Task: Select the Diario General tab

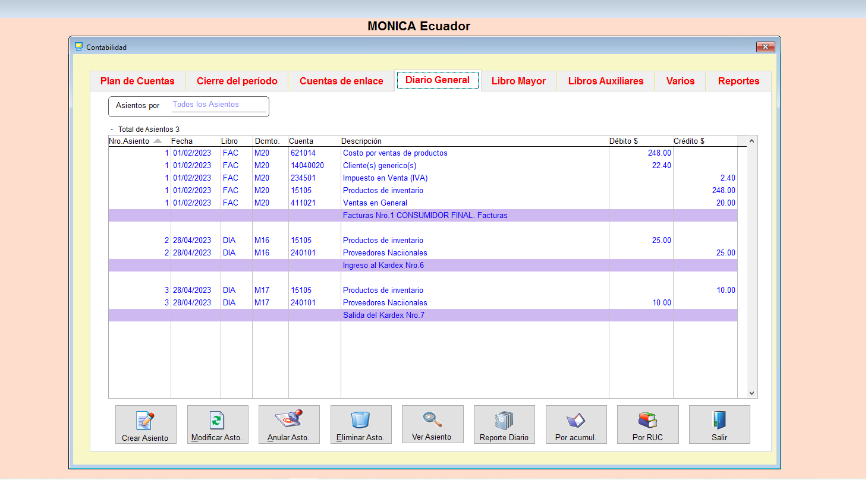Action: pyautogui.click(x=438, y=80)
